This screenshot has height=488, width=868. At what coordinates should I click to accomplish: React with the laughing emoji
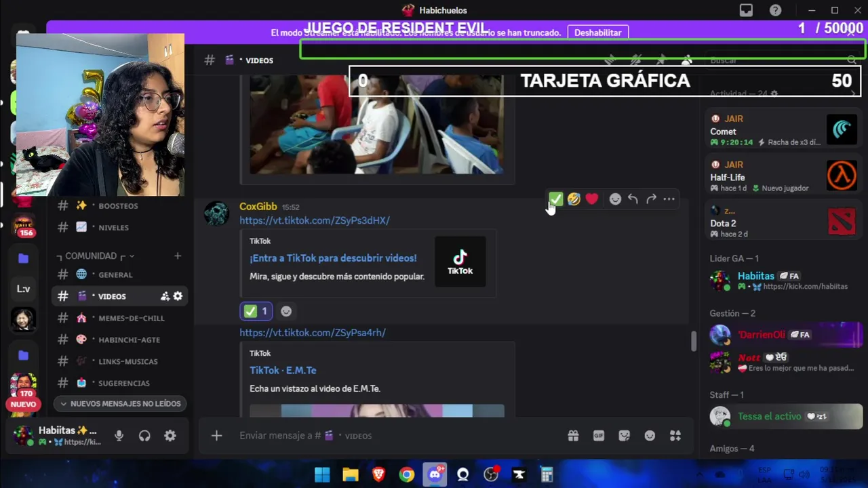coord(574,199)
